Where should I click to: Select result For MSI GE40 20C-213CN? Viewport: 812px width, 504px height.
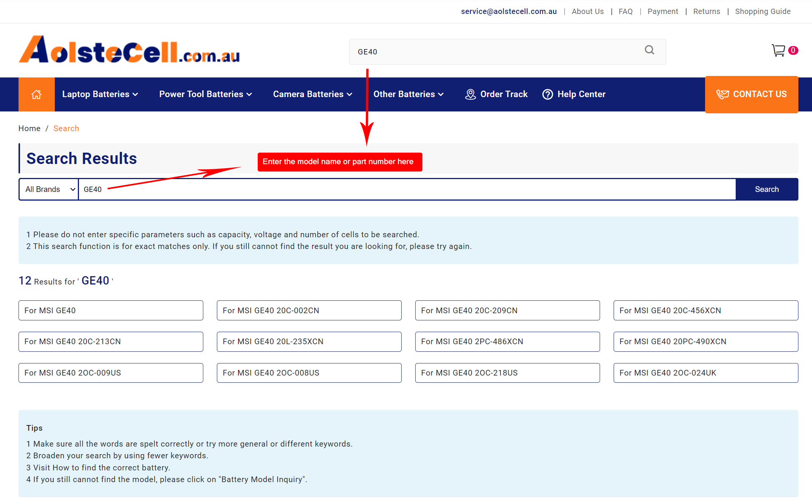111,342
